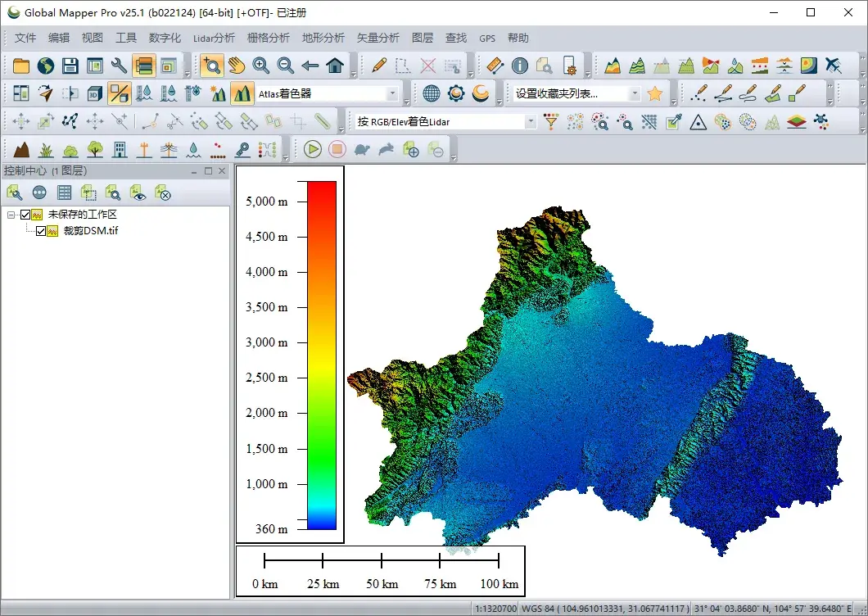Screen dimensions: 868x616
Task: Activate the Pan hand tool
Action: (236, 66)
